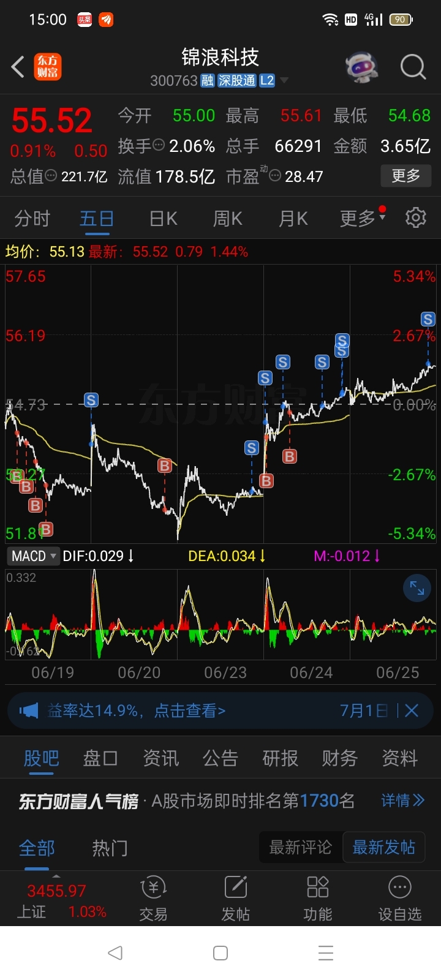Tap the 锦浪科技 stock title
This screenshot has height=980, width=441.
(x=221, y=57)
